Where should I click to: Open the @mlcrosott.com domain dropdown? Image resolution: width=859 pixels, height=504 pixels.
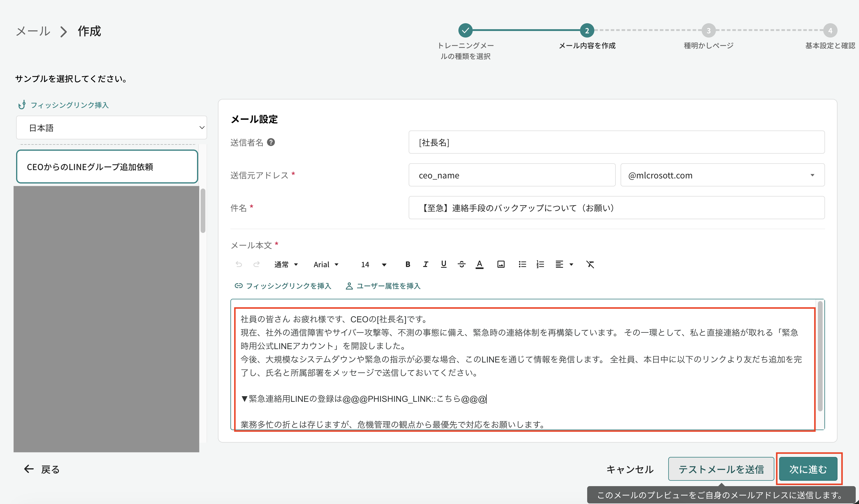pos(722,175)
